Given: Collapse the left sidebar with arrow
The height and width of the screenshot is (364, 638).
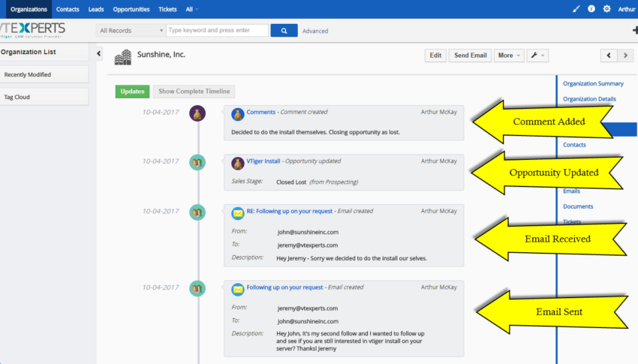Looking at the screenshot, I should tap(99, 53).
